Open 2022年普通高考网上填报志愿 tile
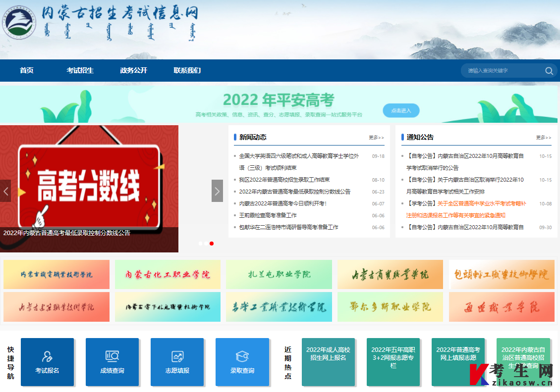 (458, 362)
